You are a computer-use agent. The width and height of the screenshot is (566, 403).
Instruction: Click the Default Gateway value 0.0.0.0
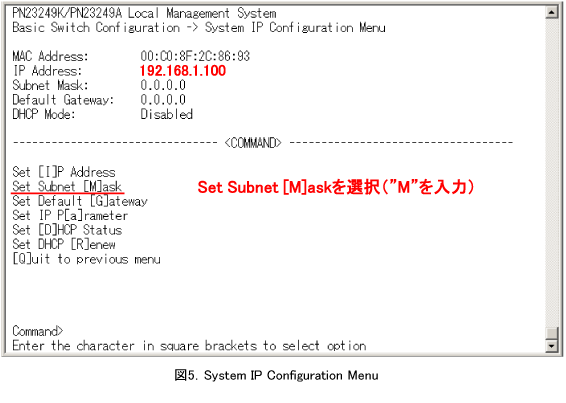163,100
